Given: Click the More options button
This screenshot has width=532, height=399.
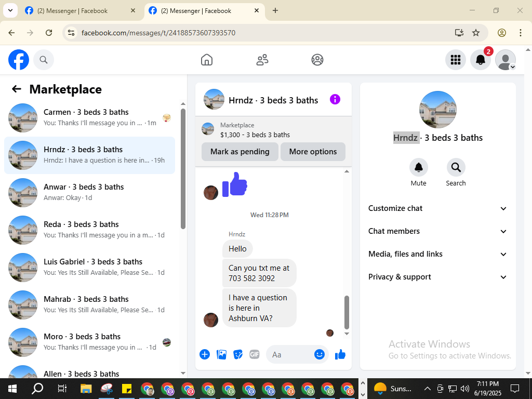Looking at the screenshot, I should click(313, 152).
